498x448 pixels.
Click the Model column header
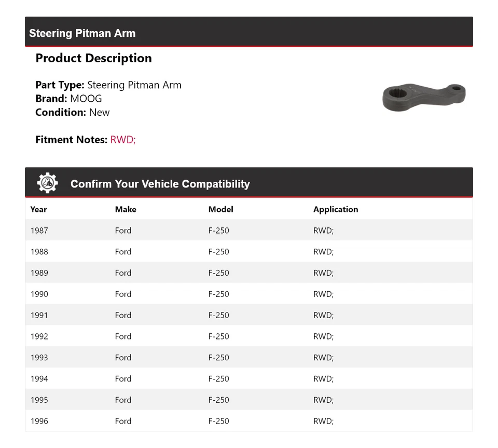point(220,209)
